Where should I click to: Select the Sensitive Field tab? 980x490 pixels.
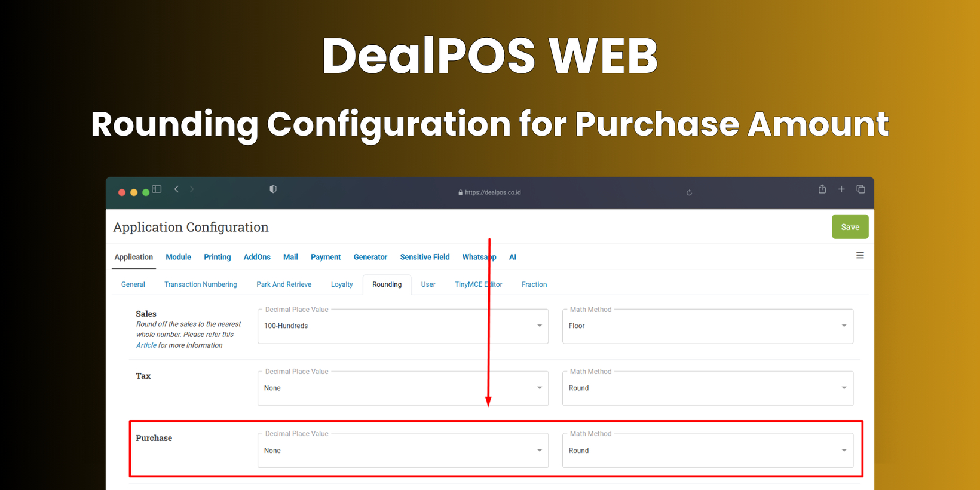(x=425, y=257)
